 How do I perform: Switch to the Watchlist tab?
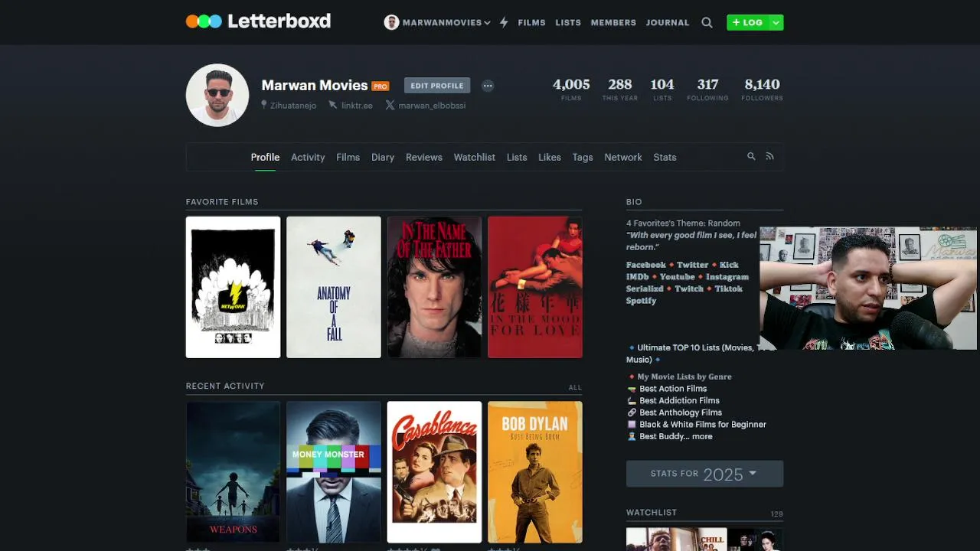[x=475, y=157]
